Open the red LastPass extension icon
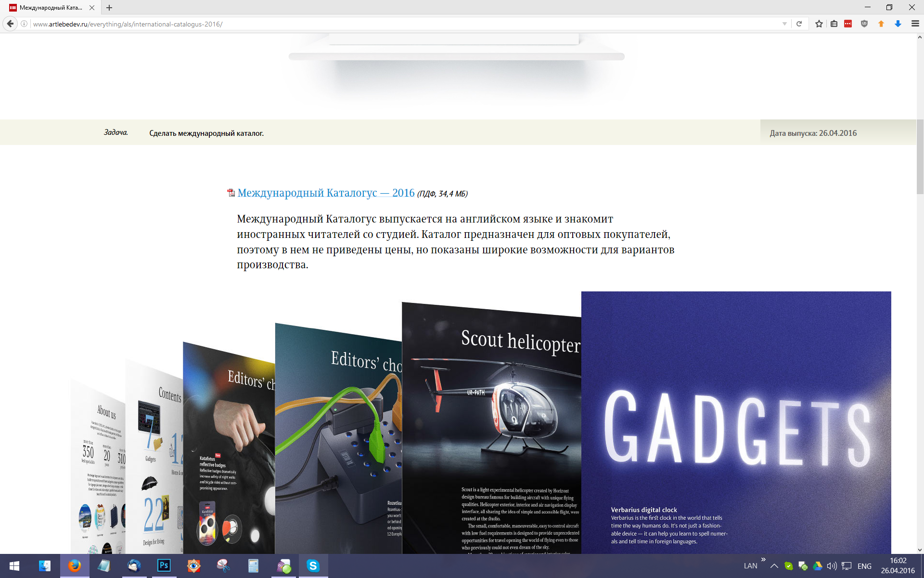924x578 pixels. [x=848, y=24]
